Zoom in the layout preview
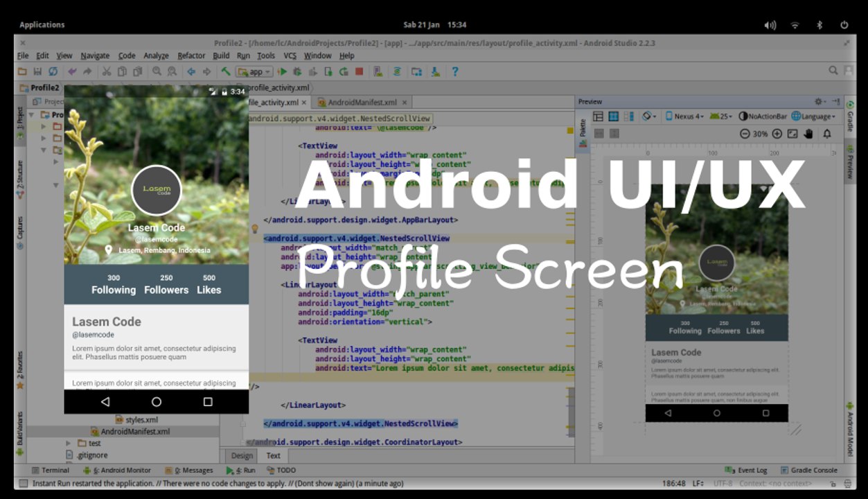Screen dimensions: 868x499 777,134
